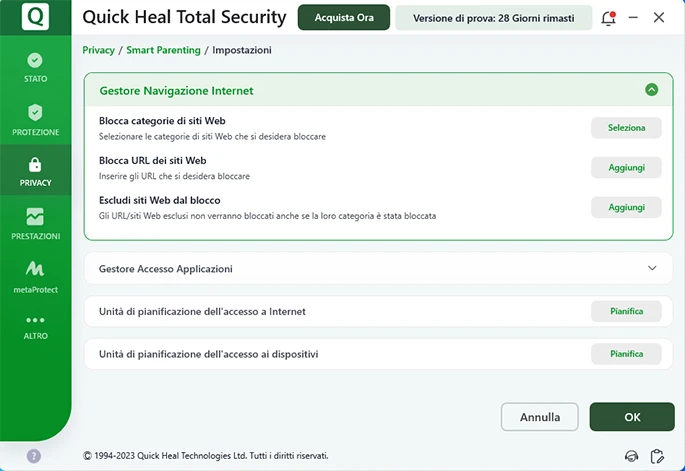Select the Privacy lock sidebar item
The image size is (685, 471).
coord(35,171)
